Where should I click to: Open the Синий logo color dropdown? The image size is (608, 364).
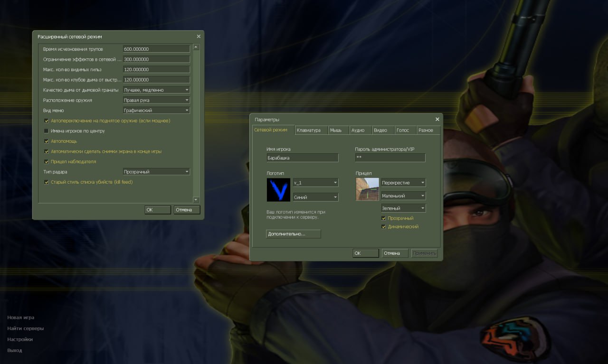315,197
